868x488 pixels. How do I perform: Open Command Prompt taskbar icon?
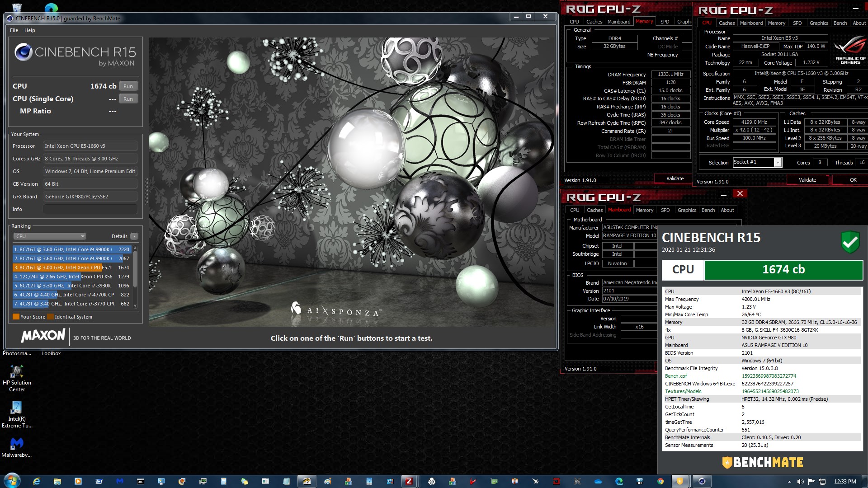141,481
